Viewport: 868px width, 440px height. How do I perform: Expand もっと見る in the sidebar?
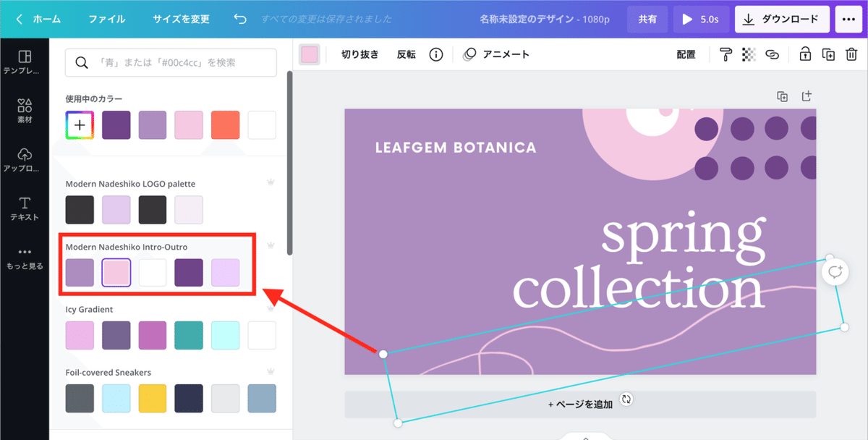pyautogui.click(x=25, y=258)
